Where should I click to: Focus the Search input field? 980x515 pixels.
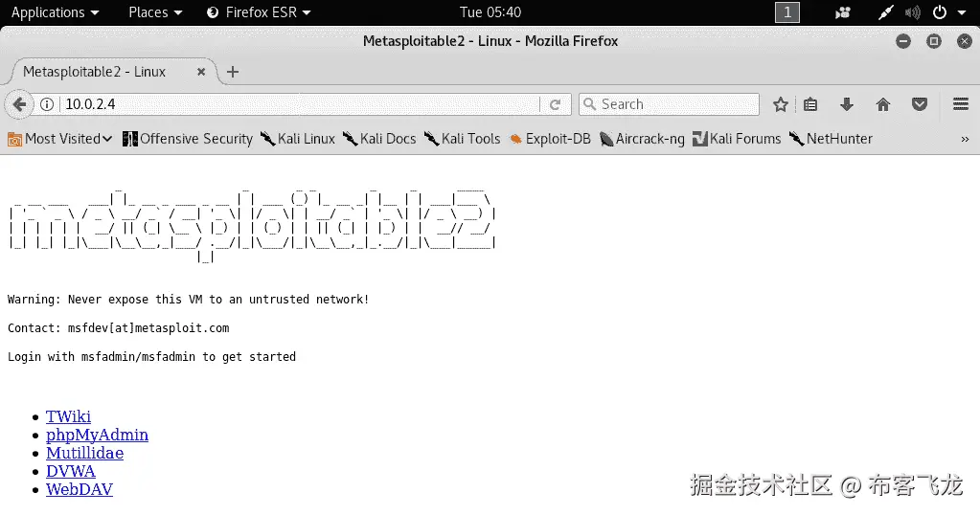click(669, 104)
